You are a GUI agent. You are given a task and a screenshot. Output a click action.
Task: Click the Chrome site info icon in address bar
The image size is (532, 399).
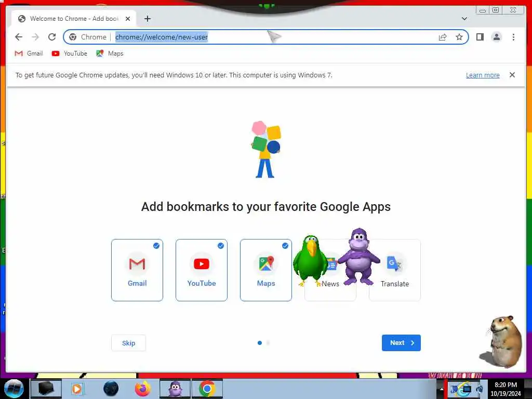pyautogui.click(x=73, y=37)
